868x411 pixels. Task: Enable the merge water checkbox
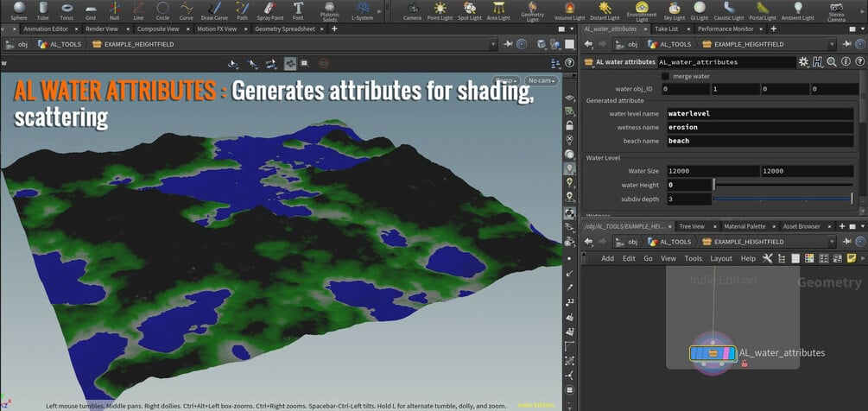(x=665, y=76)
